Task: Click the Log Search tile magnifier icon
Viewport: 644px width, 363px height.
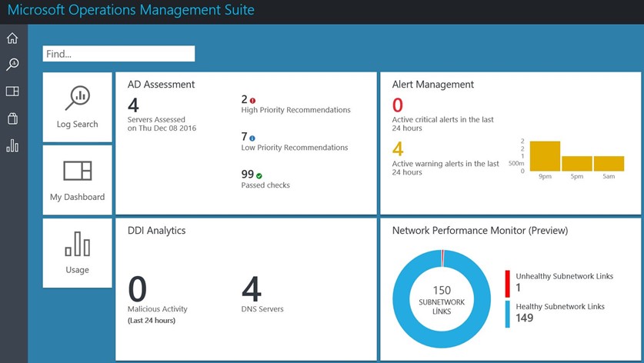Action: click(77, 98)
